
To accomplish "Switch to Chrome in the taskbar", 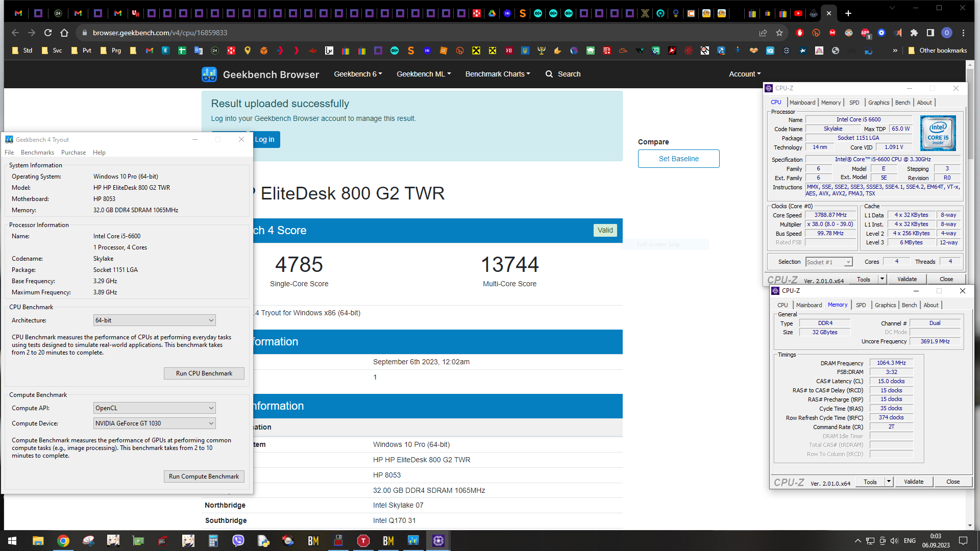I will pyautogui.click(x=63, y=541).
